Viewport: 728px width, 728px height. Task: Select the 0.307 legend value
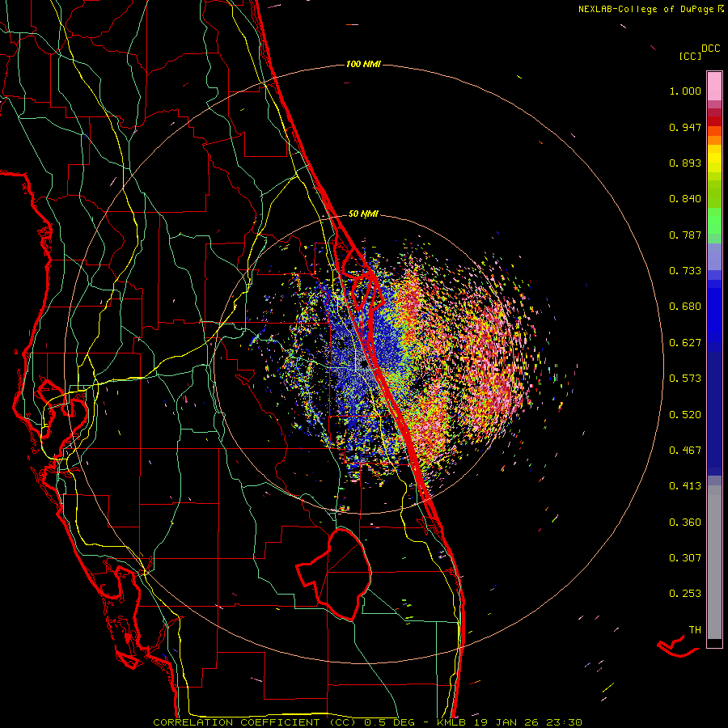685,558
